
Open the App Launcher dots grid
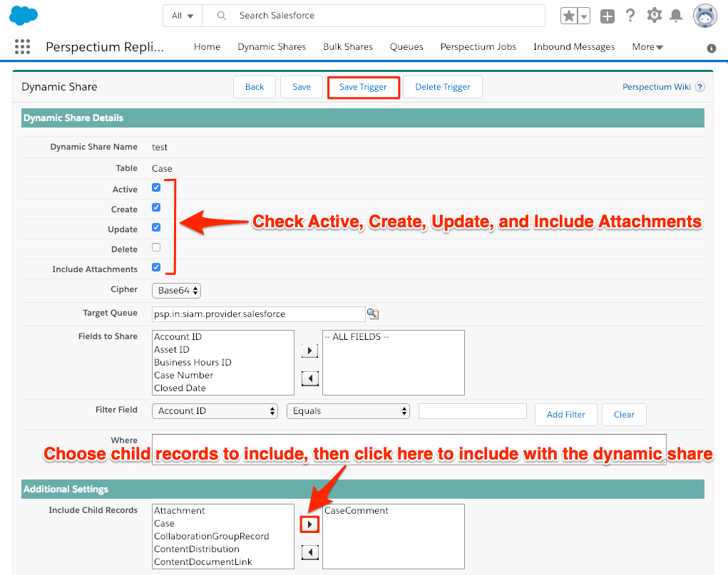pos(22,47)
